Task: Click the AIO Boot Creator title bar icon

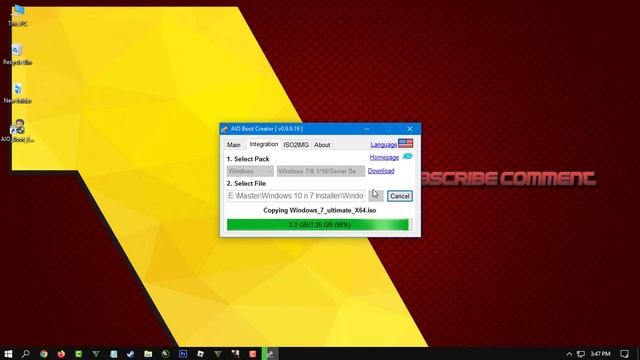Action: point(224,129)
